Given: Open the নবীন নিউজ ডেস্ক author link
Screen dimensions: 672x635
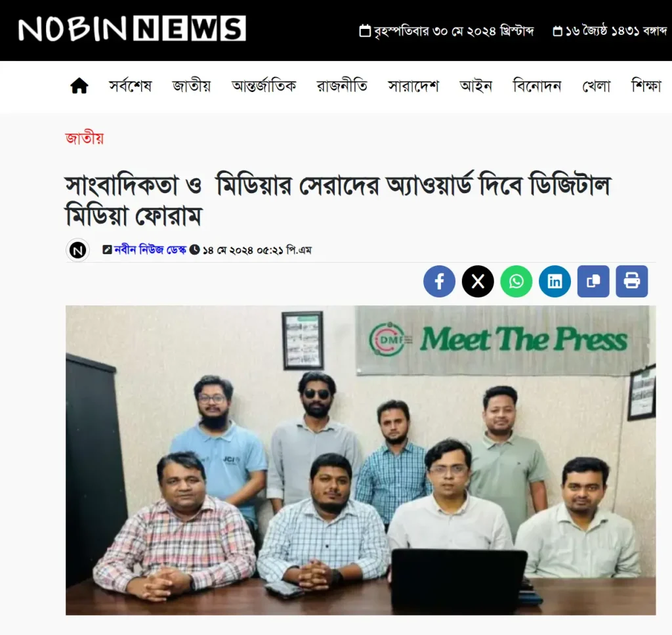Looking at the screenshot, I should [x=150, y=250].
